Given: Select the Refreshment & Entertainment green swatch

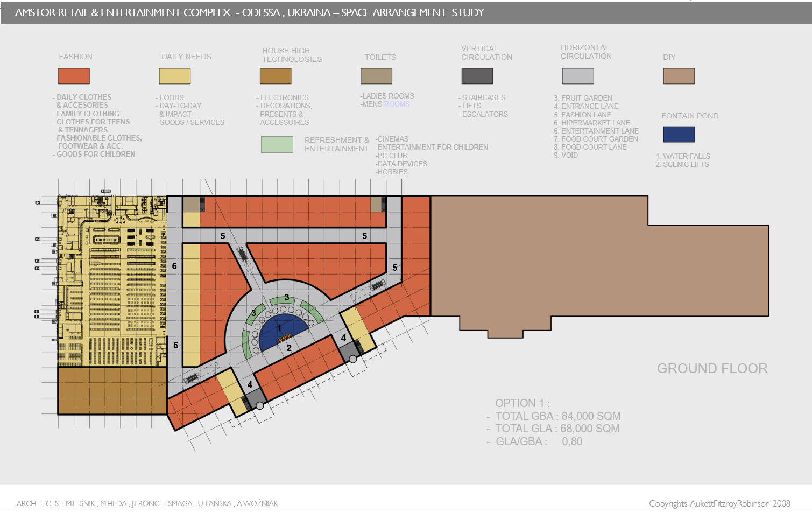Looking at the screenshot, I should click(x=277, y=144).
